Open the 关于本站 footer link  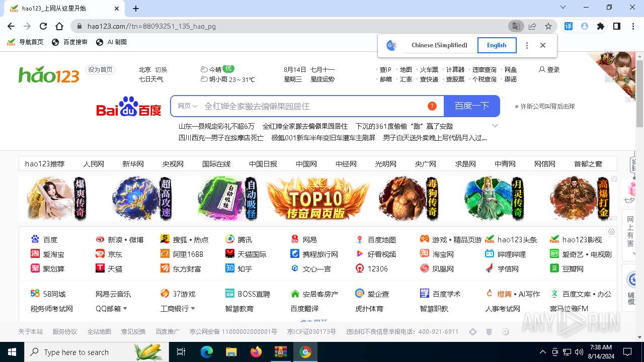31,331
